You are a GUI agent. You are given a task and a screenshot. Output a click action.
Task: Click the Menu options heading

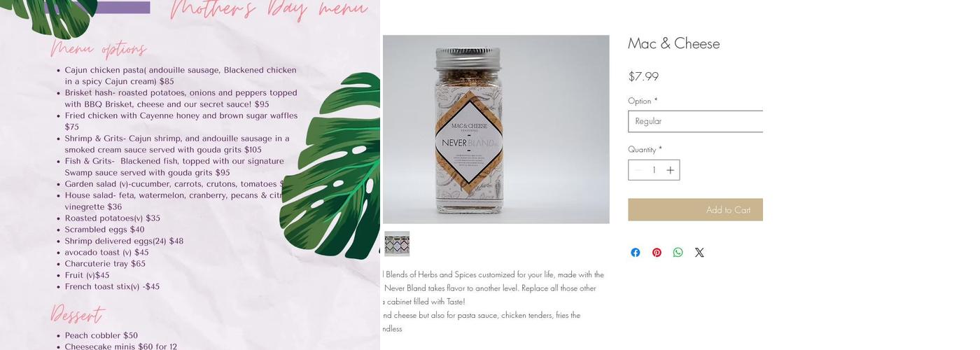point(99,49)
